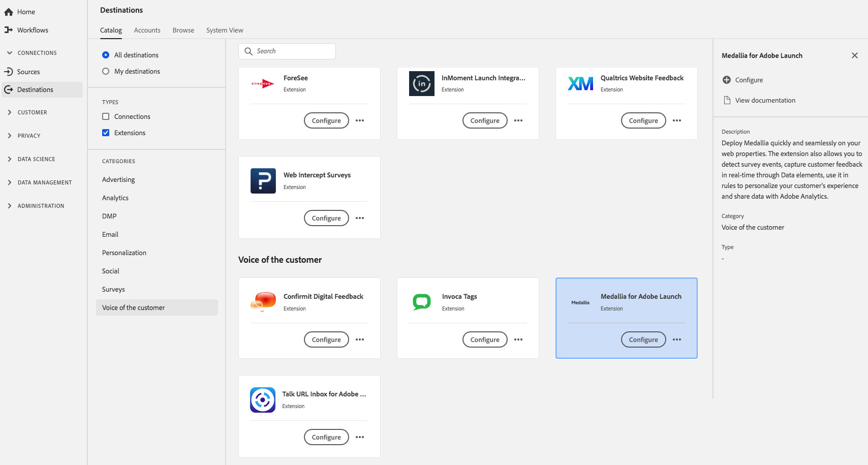Viewport: 868px width, 465px height.
Task: Click the View documentation link
Action: coord(765,100)
